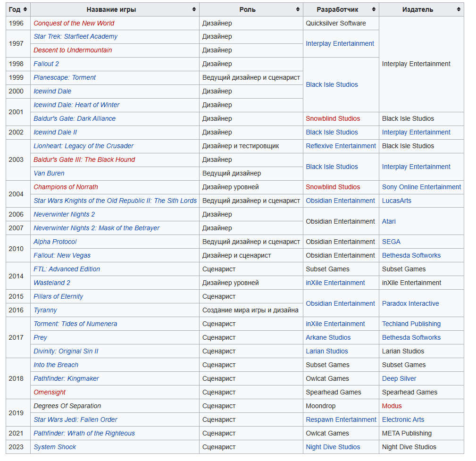The width and height of the screenshot is (476, 461).
Task: Open Baldur's Gate III: The Black Hound
Action: pos(84,159)
